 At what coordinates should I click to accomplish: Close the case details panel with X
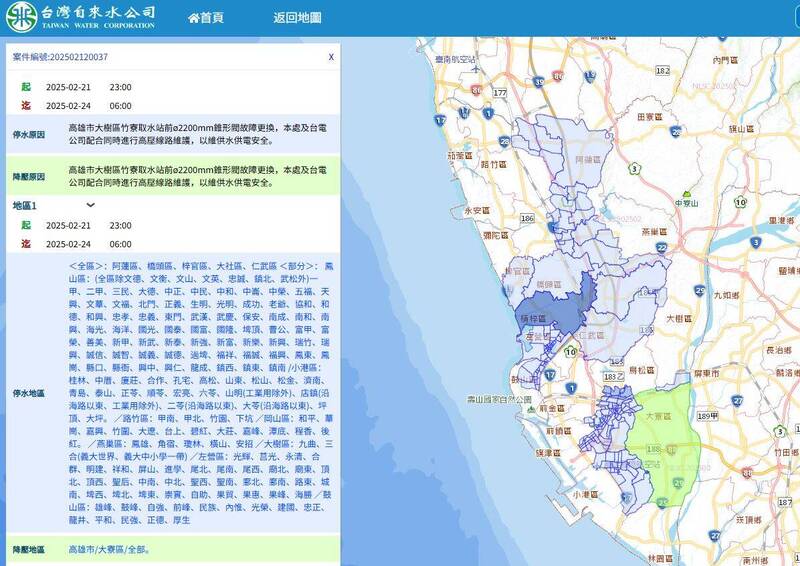tap(331, 58)
